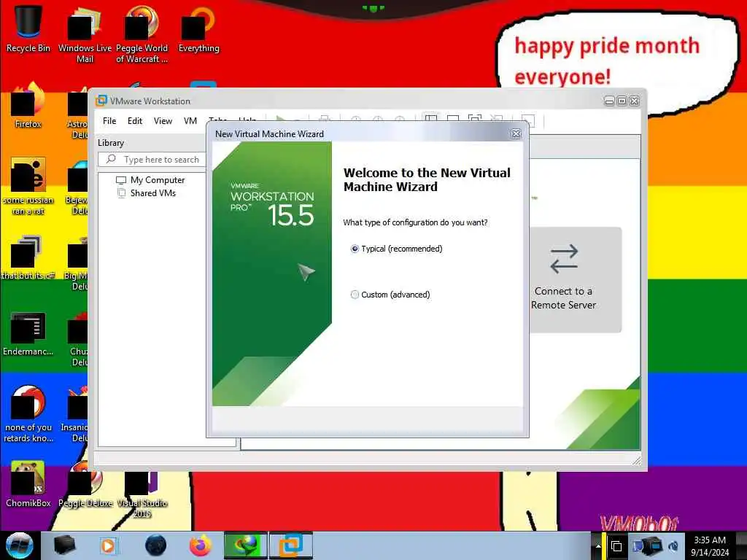
Task: Close the New Virtual Machine Wizard dialog
Action: point(516,134)
